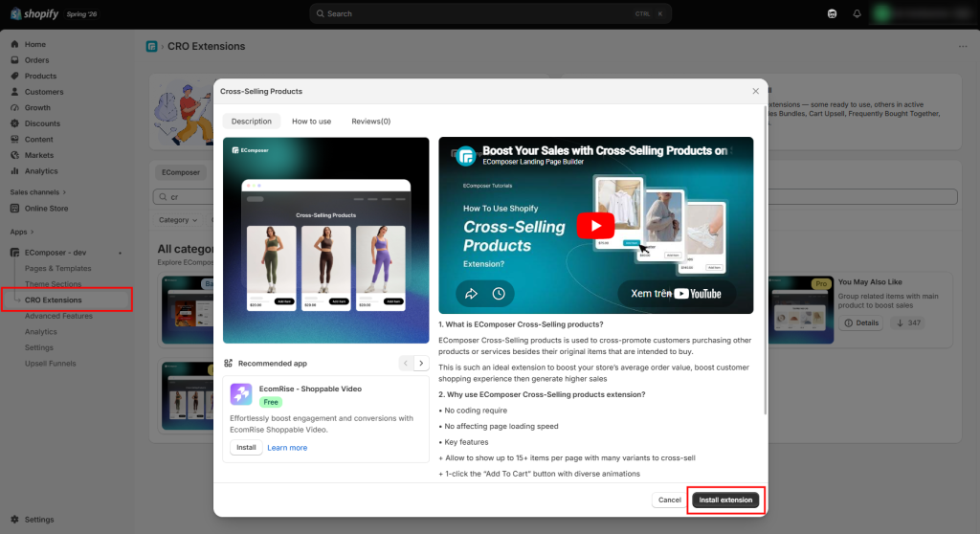Open notifications bell in top bar
The image size is (980, 534).
point(857,13)
